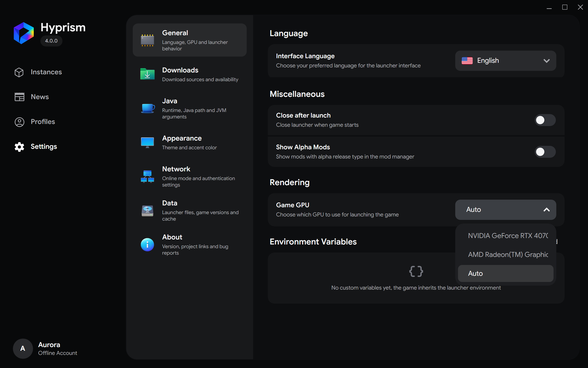Choose NVIDIA GeForce RTX option in list
The height and width of the screenshot is (368, 588).
click(x=505, y=236)
